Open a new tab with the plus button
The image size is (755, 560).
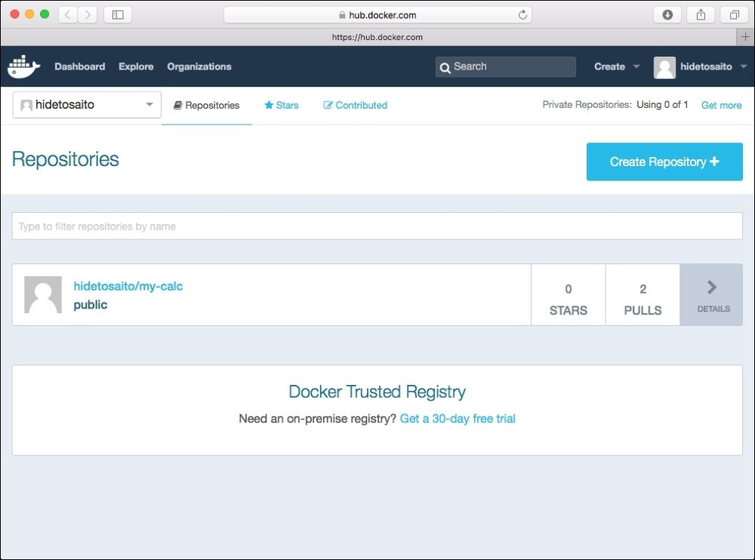coord(745,36)
